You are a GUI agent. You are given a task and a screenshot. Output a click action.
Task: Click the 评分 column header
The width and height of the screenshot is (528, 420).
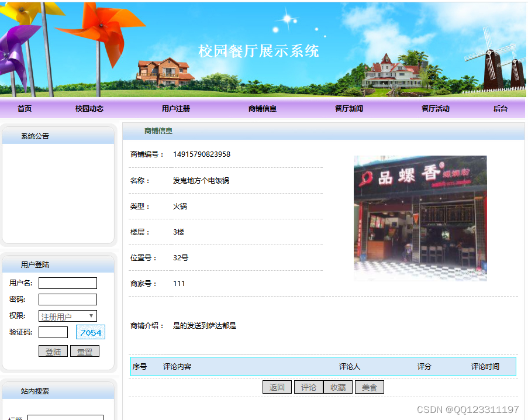click(425, 366)
